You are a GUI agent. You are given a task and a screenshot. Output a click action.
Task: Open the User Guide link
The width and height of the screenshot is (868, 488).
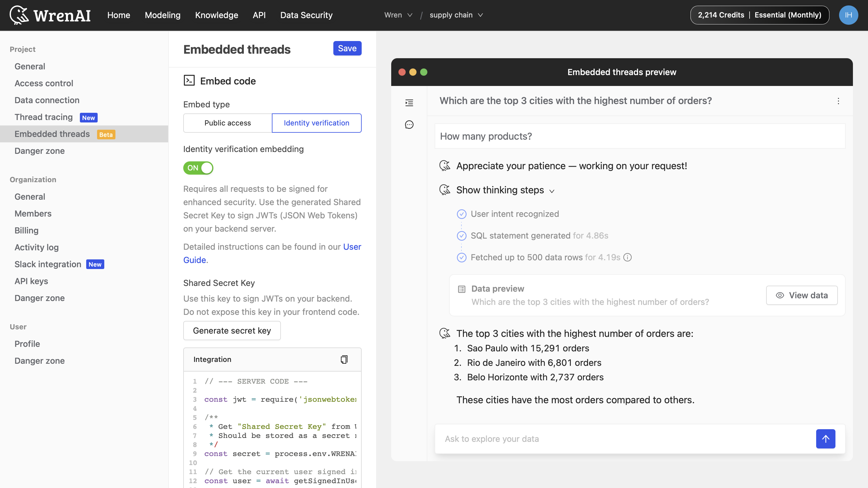pos(352,246)
